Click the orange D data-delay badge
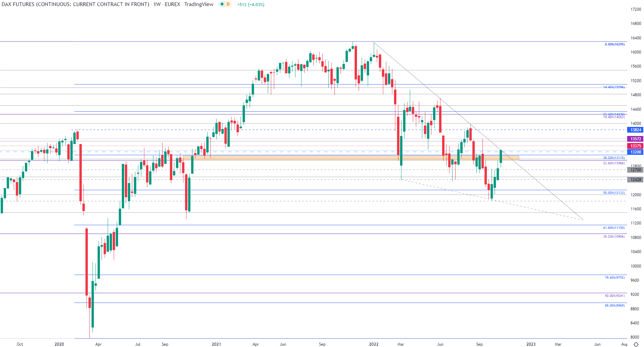644x347 pixels. [x=228, y=4]
